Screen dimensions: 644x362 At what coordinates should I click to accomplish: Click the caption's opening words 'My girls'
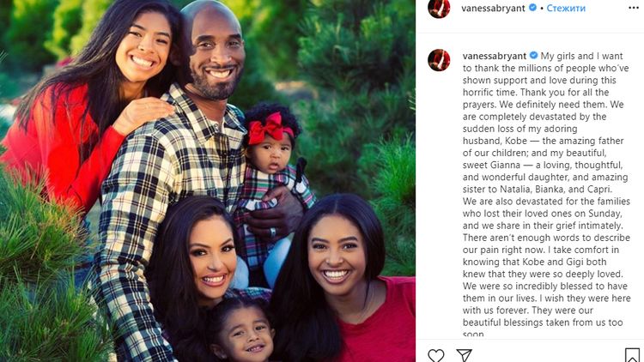click(556, 56)
